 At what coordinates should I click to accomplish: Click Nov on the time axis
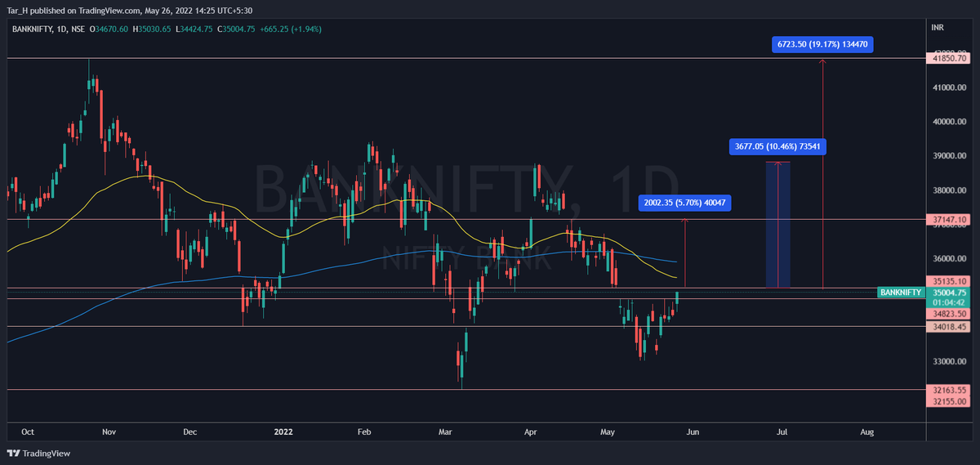(109, 431)
